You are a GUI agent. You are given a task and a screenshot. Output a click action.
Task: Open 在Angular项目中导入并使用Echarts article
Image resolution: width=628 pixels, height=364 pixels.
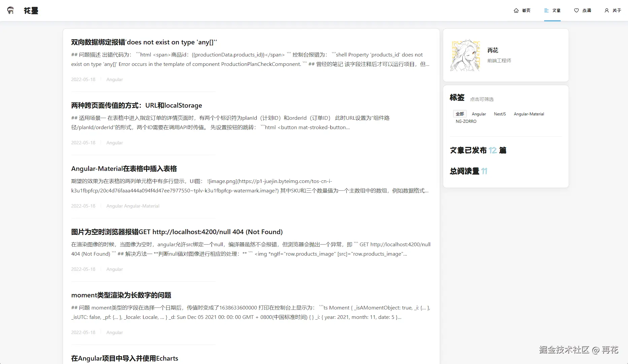pyautogui.click(x=125, y=358)
